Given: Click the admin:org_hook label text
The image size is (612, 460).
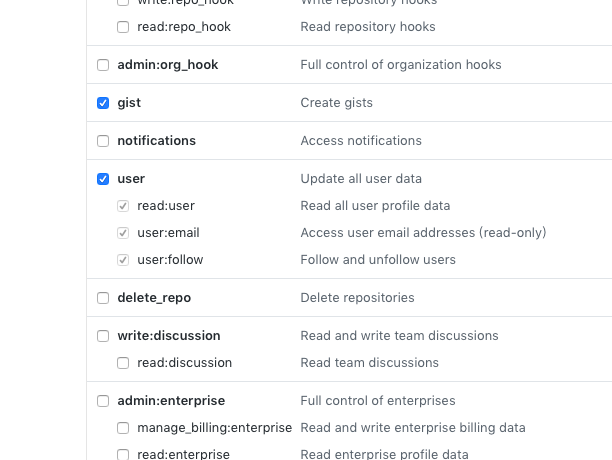Looking at the screenshot, I should point(167,65).
